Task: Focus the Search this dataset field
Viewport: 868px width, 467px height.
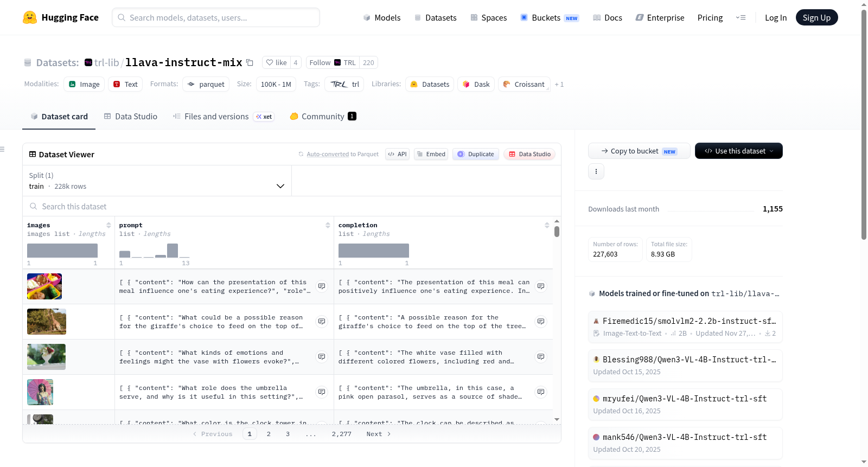Action: 291,206
